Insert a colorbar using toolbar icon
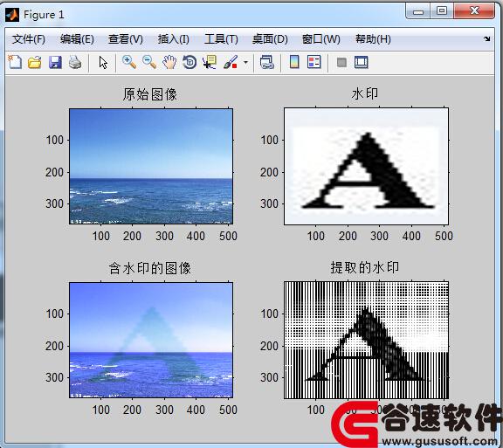 [294, 62]
